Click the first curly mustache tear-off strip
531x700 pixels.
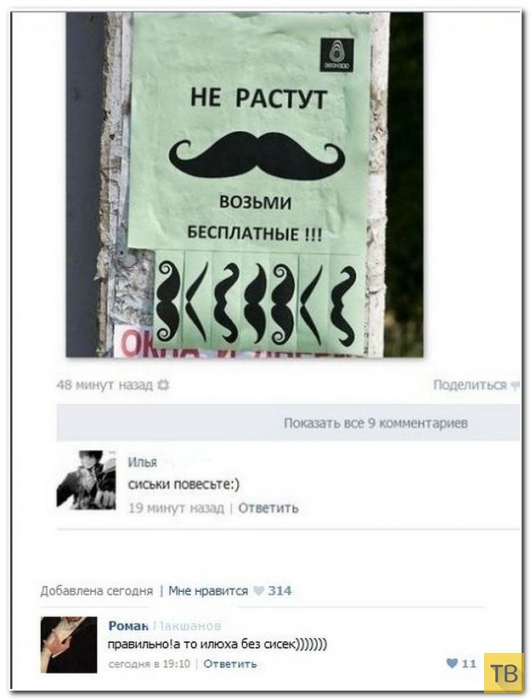pos(168,303)
